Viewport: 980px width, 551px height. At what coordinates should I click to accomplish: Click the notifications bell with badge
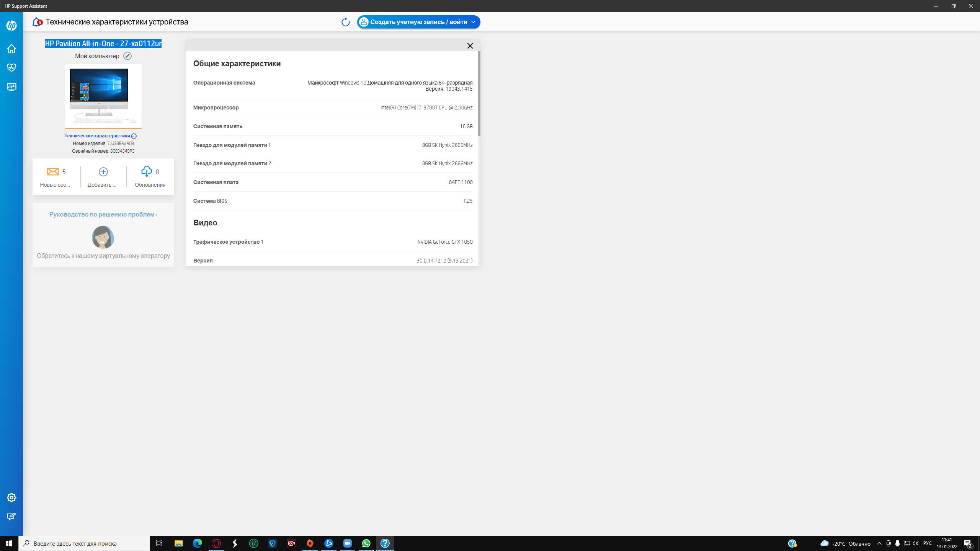(x=37, y=22)
